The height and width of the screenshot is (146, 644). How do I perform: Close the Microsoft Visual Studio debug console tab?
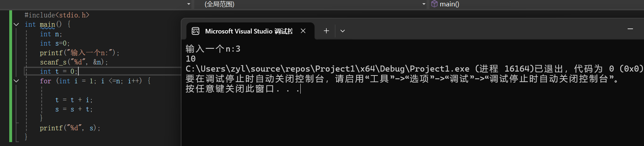point(303,31)
